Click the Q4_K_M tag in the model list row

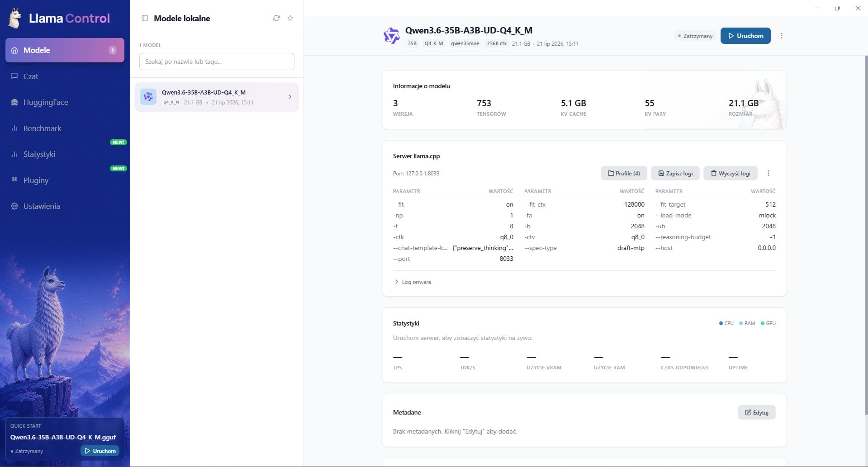[171, 103]
